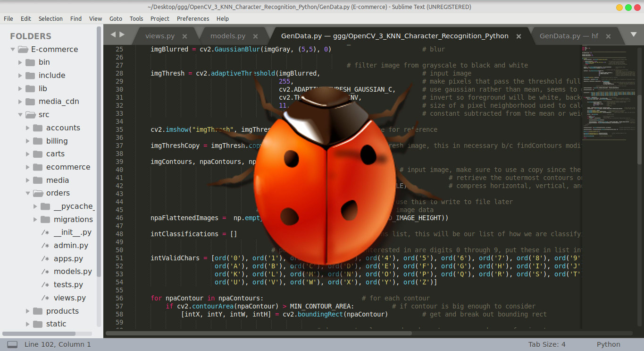Click the media_cdn folder icon
This screenshot has width=644, height=351.
pyautogui.click(x=30, y=102)
